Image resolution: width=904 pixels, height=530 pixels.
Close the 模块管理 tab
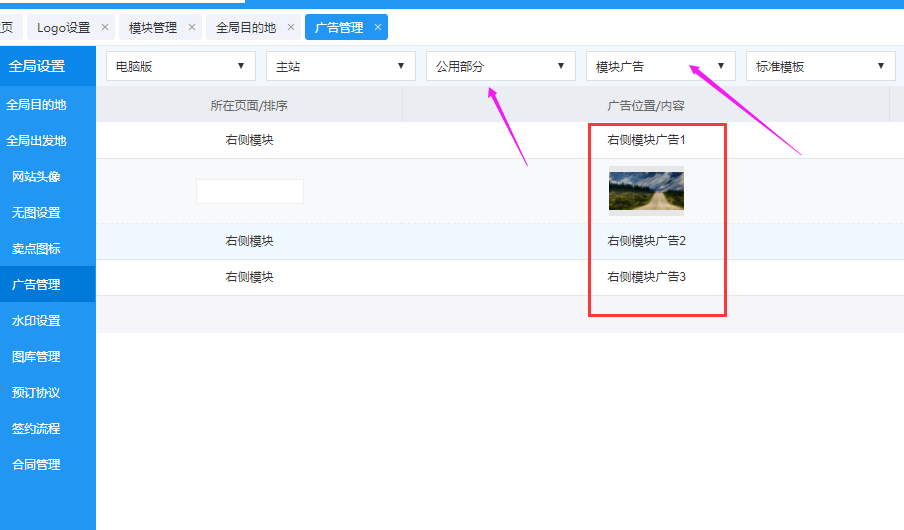click(192, 28)
